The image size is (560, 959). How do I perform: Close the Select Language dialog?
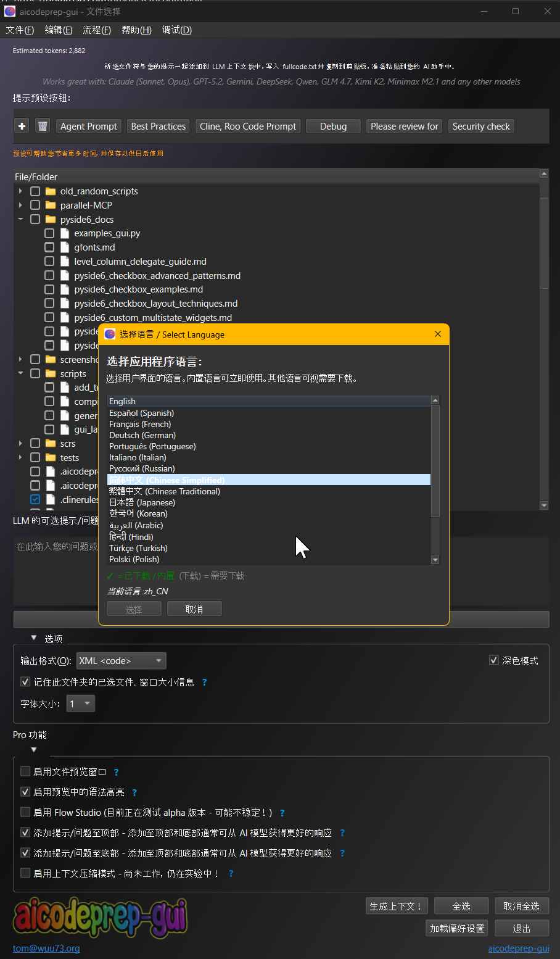438,334
